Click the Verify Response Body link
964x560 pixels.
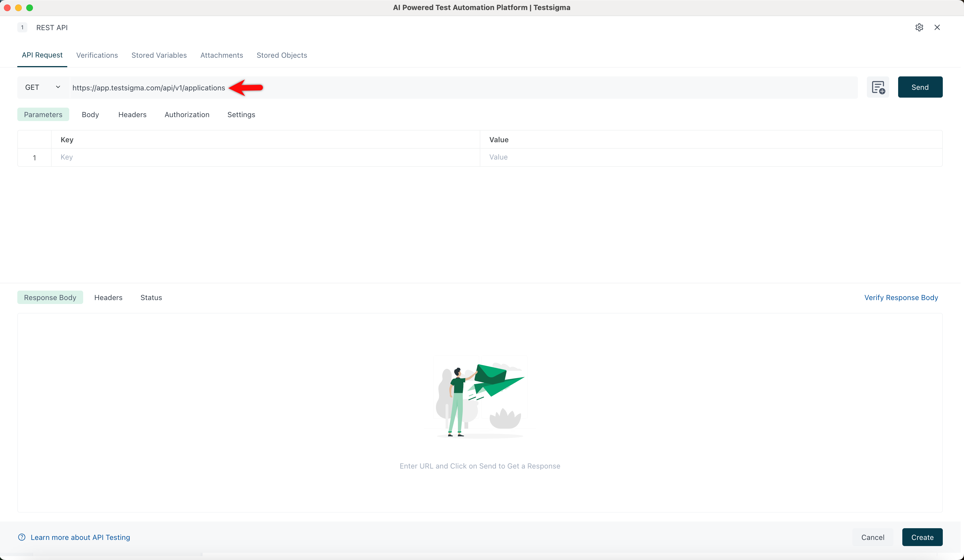901,297
